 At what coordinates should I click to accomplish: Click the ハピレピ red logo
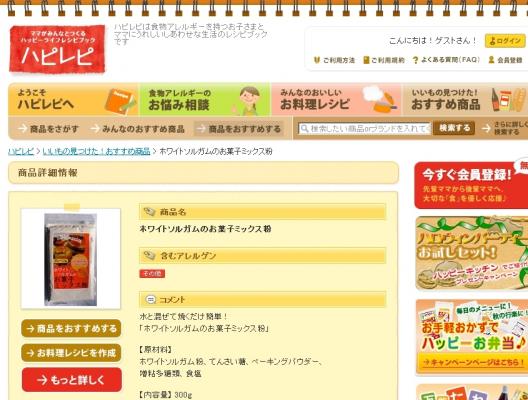[57, 49]
